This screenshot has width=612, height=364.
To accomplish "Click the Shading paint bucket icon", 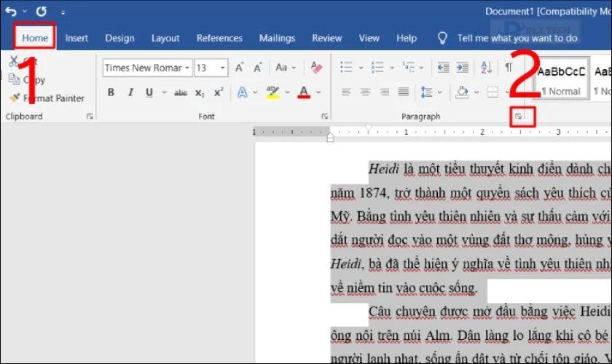I will [462, 92].
